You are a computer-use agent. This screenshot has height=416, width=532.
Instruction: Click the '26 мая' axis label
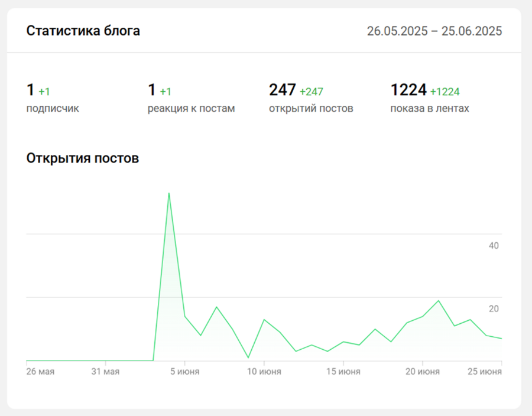[40, 372]
